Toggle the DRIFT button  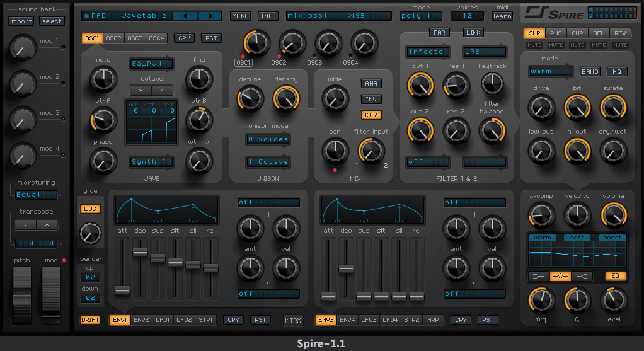point(90,319)
